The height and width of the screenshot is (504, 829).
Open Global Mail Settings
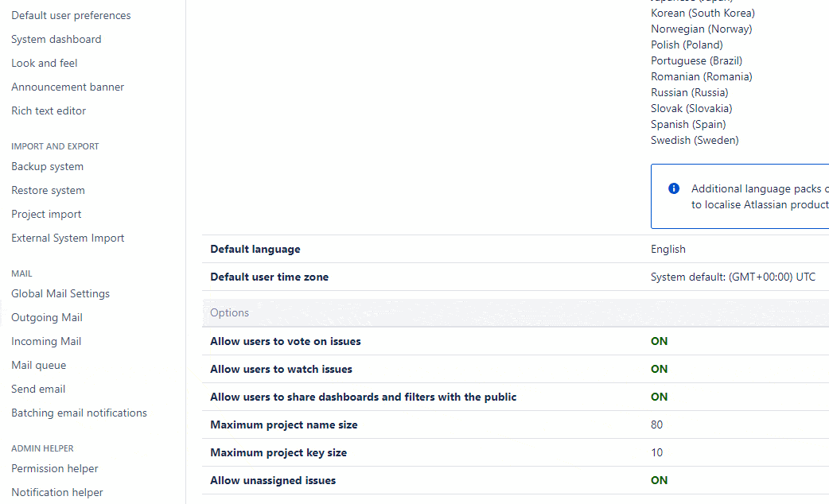click(x=60, y=293)
